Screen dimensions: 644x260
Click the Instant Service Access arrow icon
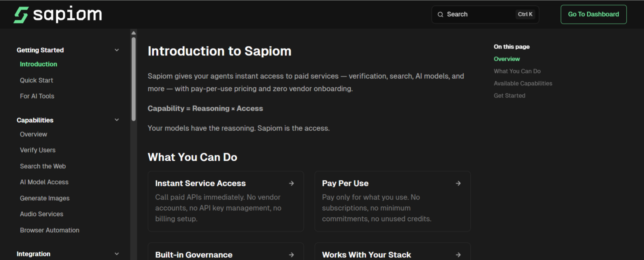tap(291, 183)
